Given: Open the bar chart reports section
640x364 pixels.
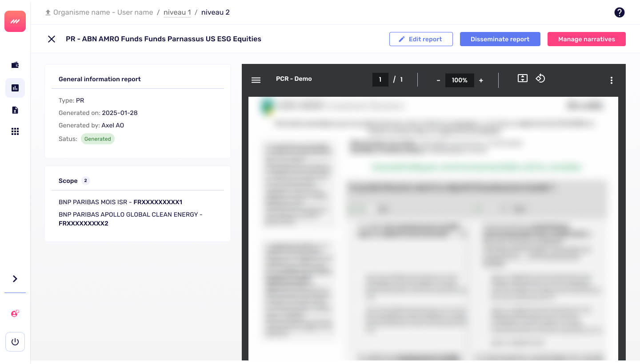Looking at the screenshot, I should click(x=15, y=88).
